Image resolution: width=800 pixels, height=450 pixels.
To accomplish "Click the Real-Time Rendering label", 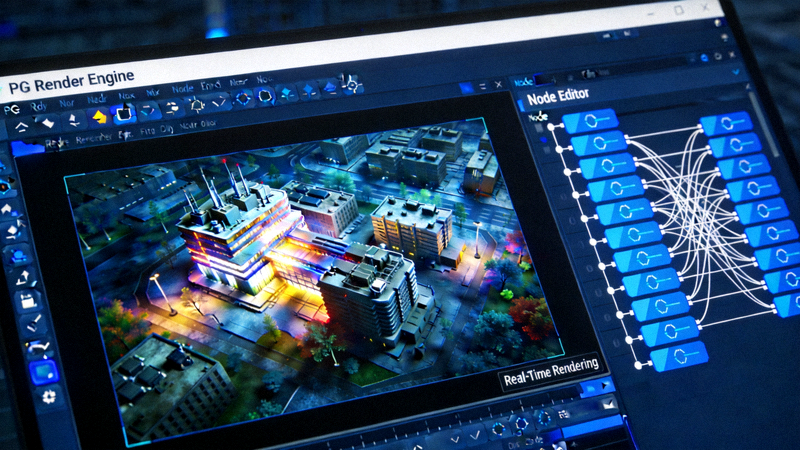I will [551, 372].
